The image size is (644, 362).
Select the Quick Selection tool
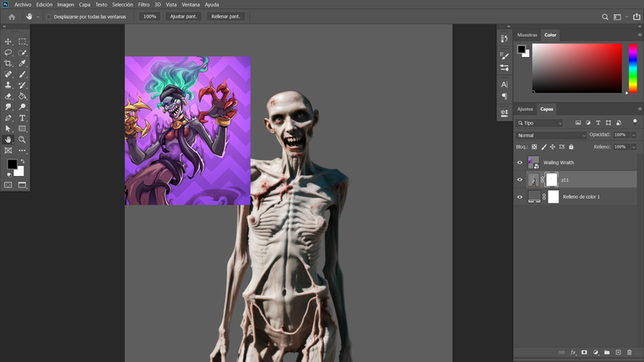(x=22, y=53)
